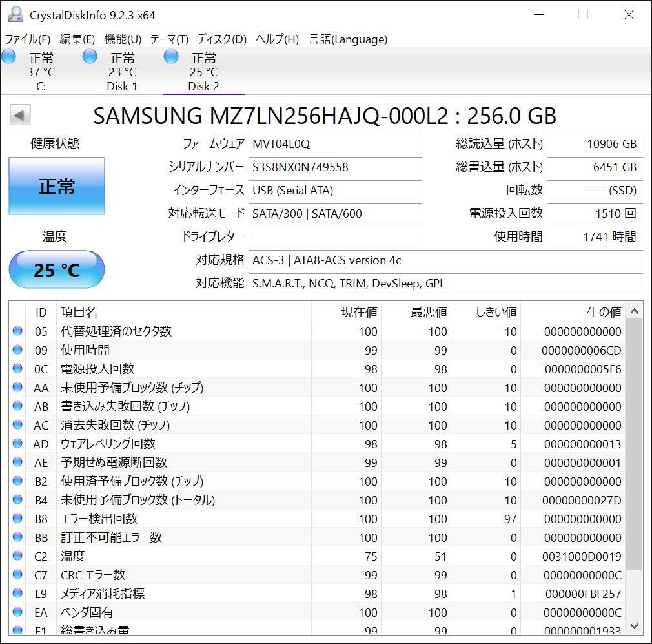Open the テーマ menu
652x644 pixels.
click(x=168, y=39)
